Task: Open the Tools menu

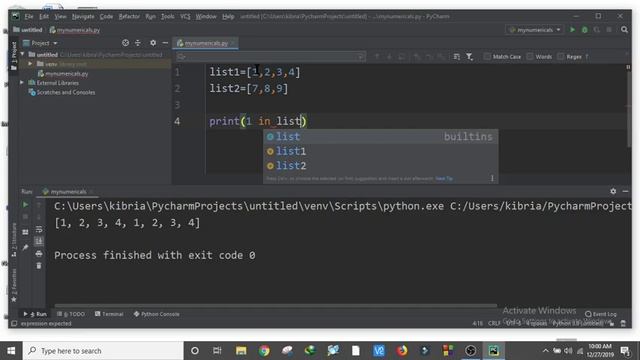Action: coord(167,16)
